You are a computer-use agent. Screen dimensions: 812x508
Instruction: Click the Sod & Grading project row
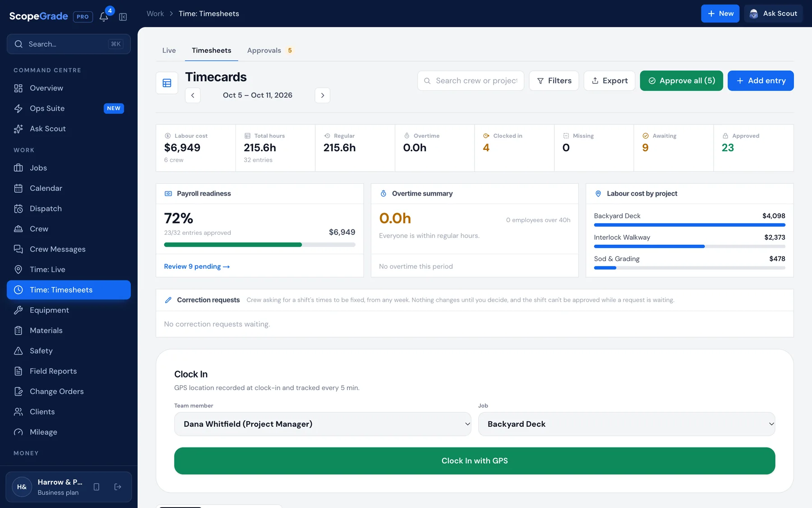click(689, 262)
